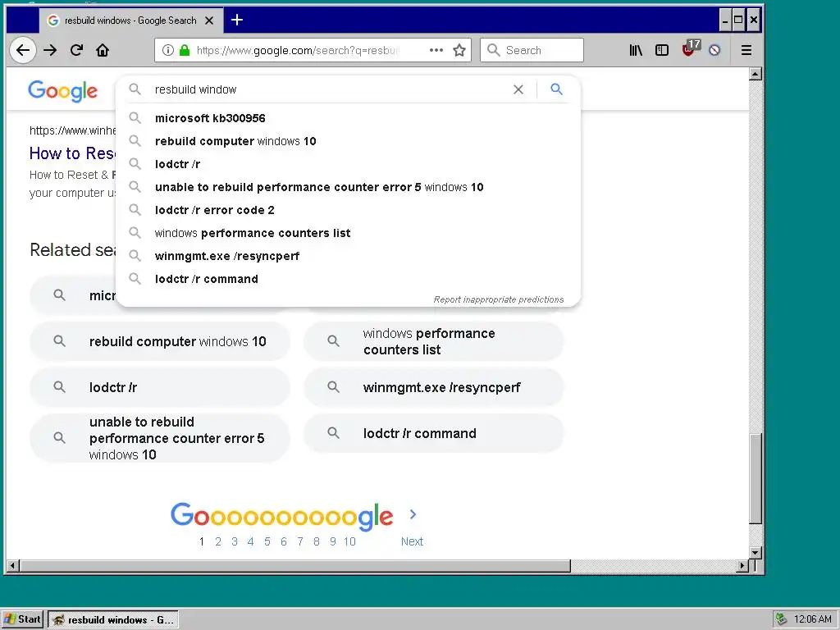The width and height of the screenshot is (840, 630).
Task: Go to results page 3
Action: click(x=234, y=541)
